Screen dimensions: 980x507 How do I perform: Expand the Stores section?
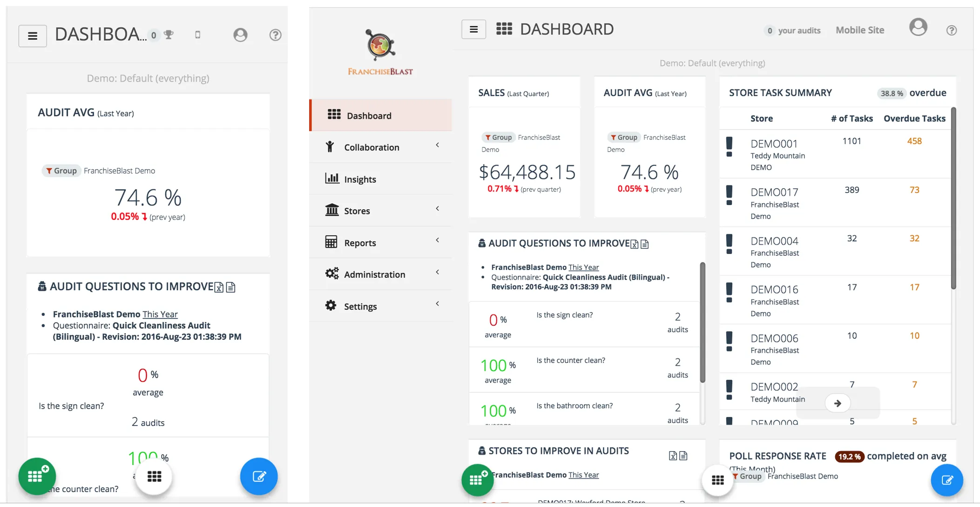357,210
